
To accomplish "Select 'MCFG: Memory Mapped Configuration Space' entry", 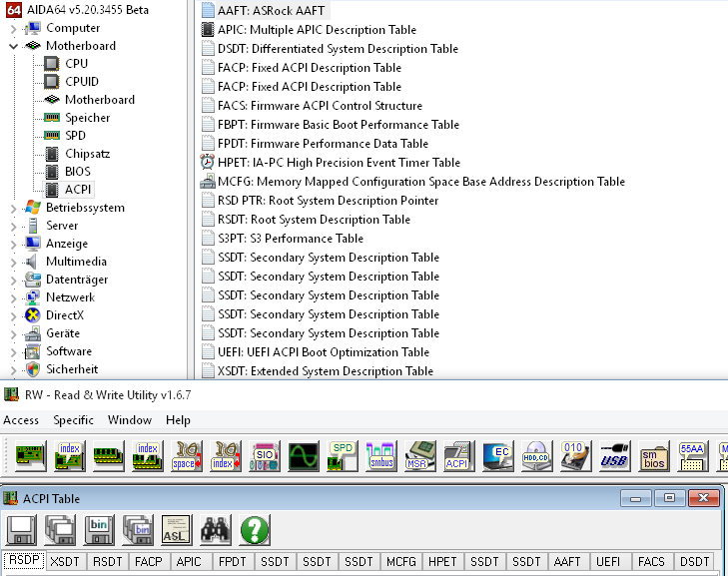I will point(421,182).
